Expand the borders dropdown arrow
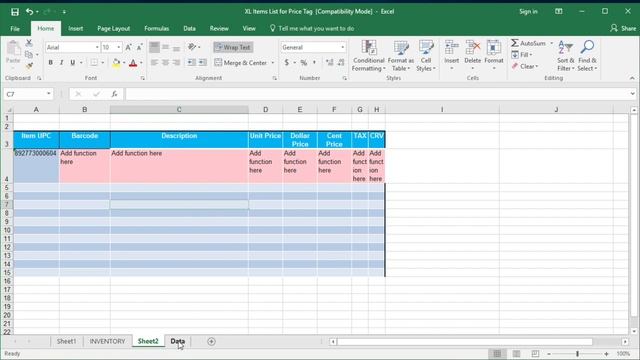Image resolution: width=640 pixels, height=360 pixels. point(102,62)
